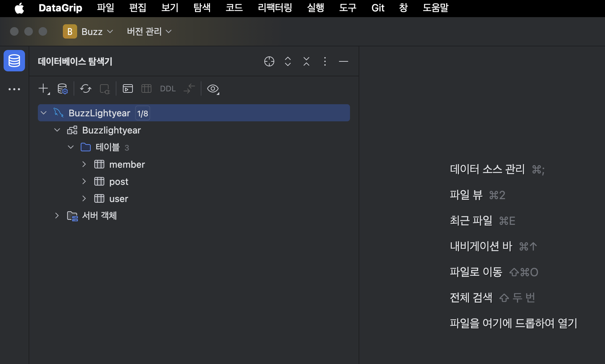Click the member table icon
The height and width of the screenshot is (364, 605).
(99, 164)
